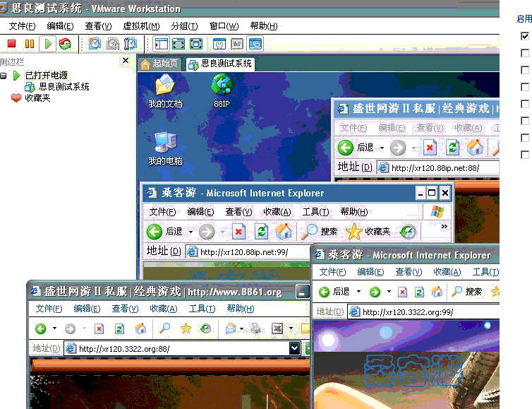Screen dimensions: 532x409
Task: Click stop icon in xr120.88ip.net:99 IE window
Action: tap(238, 232)
